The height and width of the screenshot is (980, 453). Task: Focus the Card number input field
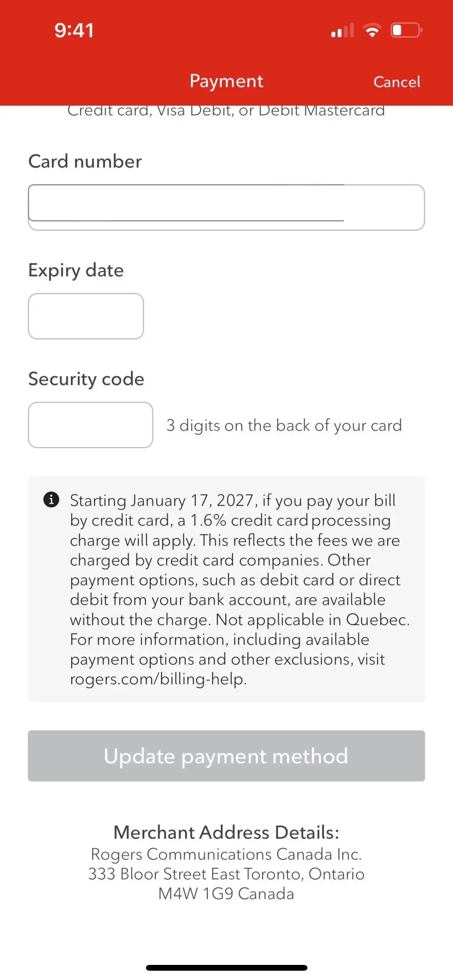click(x=226, y=207)
